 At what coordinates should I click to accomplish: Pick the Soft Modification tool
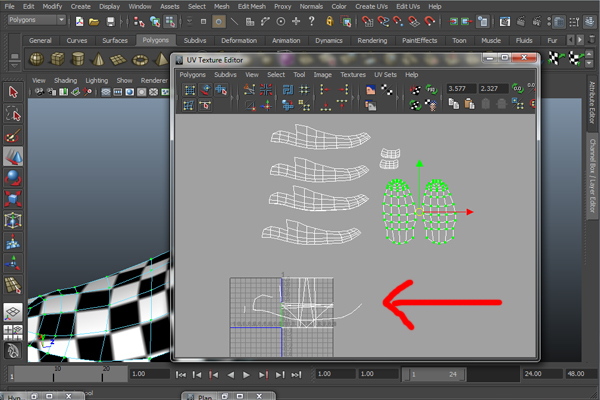[13, 242]
